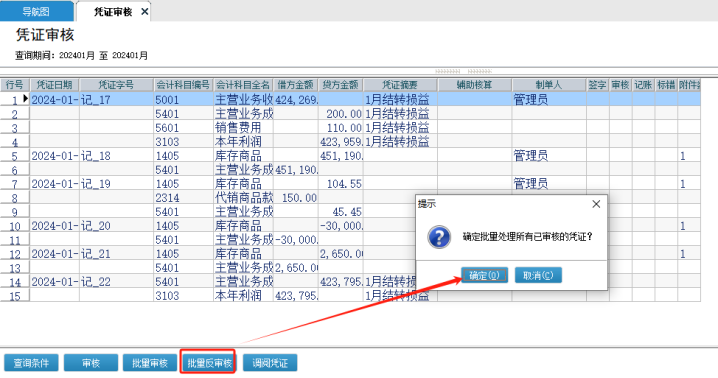Click the 行号 column header
Image resolution: width=718 pixels, height=378 pixels.
(x=15, y=85)
